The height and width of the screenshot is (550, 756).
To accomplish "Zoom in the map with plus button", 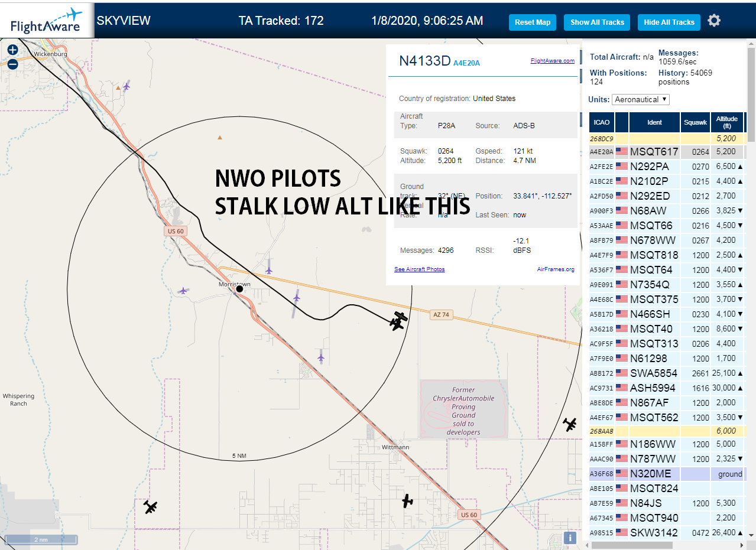I will point(12,50).
